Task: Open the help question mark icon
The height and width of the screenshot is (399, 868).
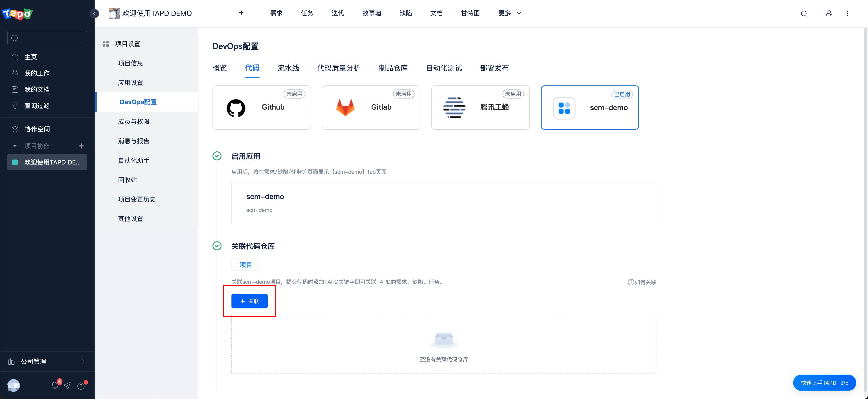Action: pos(81,386)
